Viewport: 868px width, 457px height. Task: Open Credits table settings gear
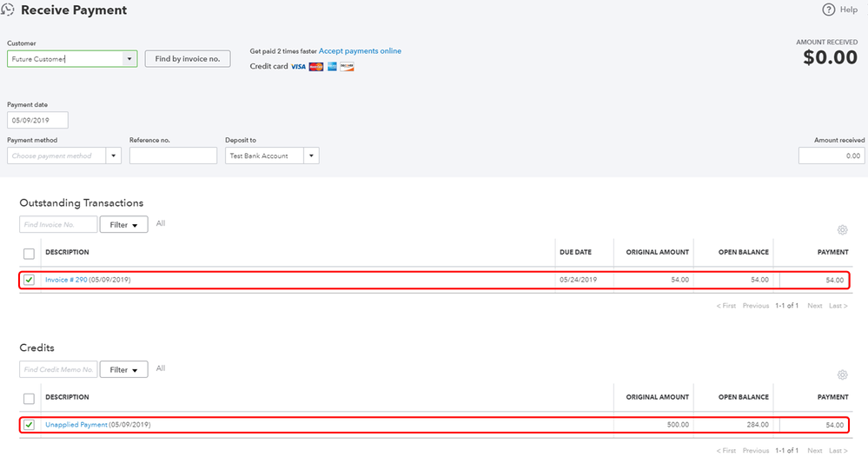843,374
